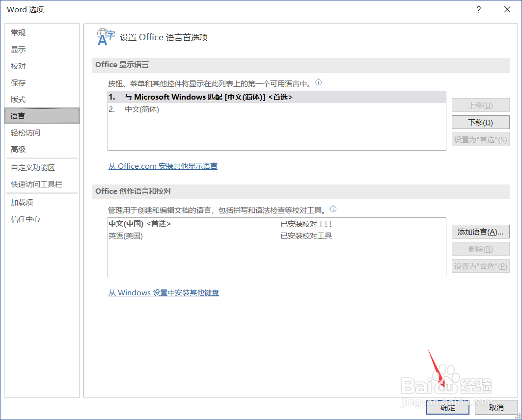522x420 pixels.
Task: Open the 轻松访问 category
Action: [x=42, y=132]
